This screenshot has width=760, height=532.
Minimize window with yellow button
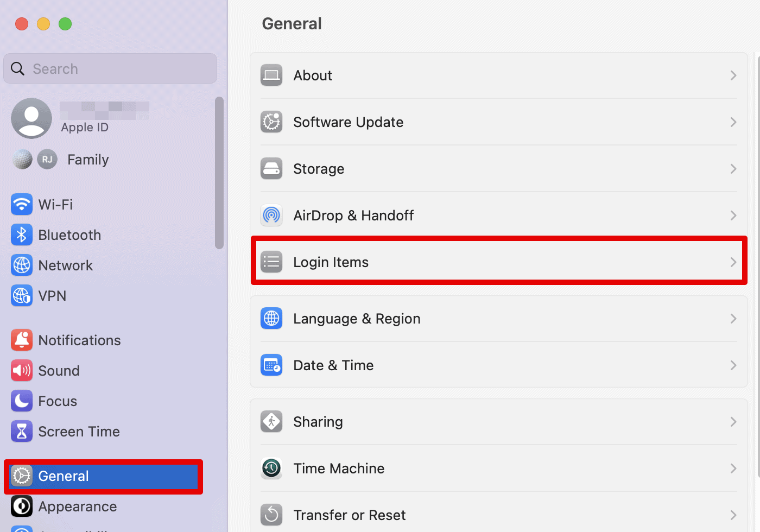tap(43, 24)
